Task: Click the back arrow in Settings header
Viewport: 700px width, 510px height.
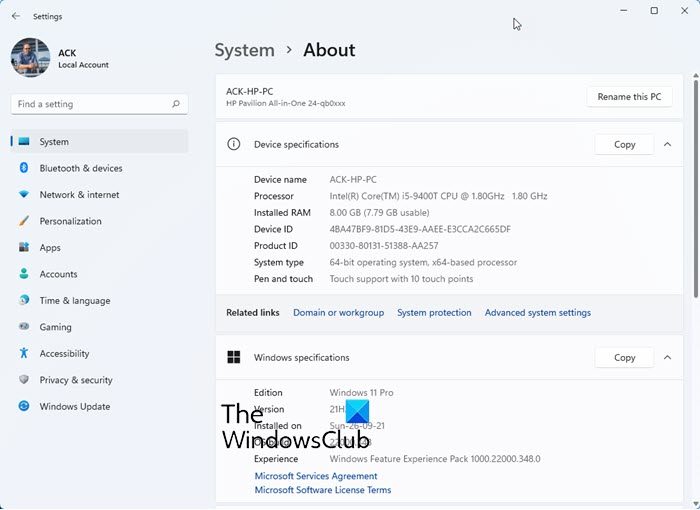Action: (x=16, y=16)
